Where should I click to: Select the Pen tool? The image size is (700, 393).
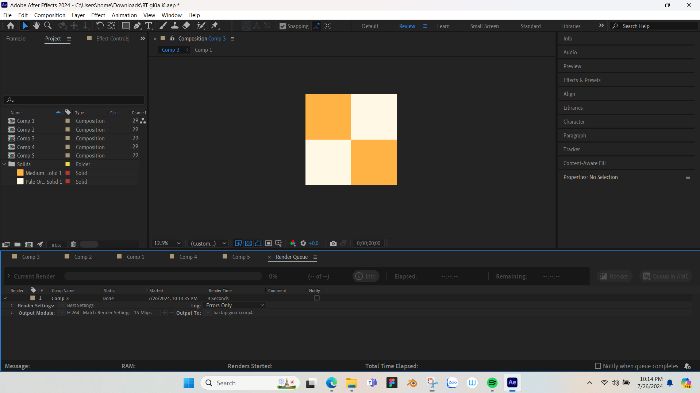pyautogui.click(x=137, y=26)
